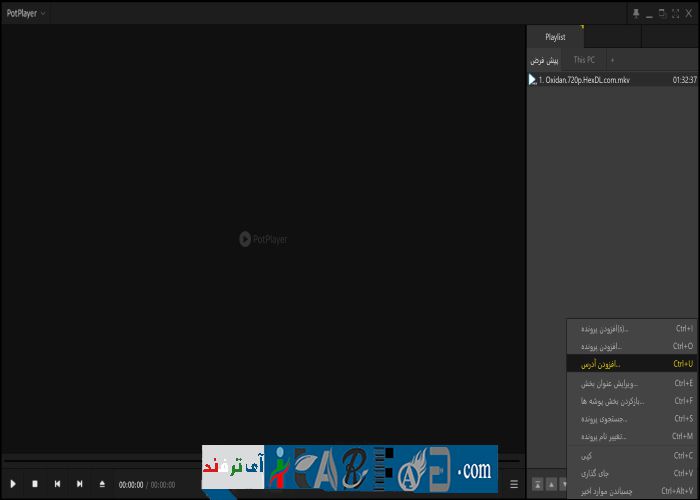Select the Playlist panel tab
700x500 pixels.
(x=555, y=37)
